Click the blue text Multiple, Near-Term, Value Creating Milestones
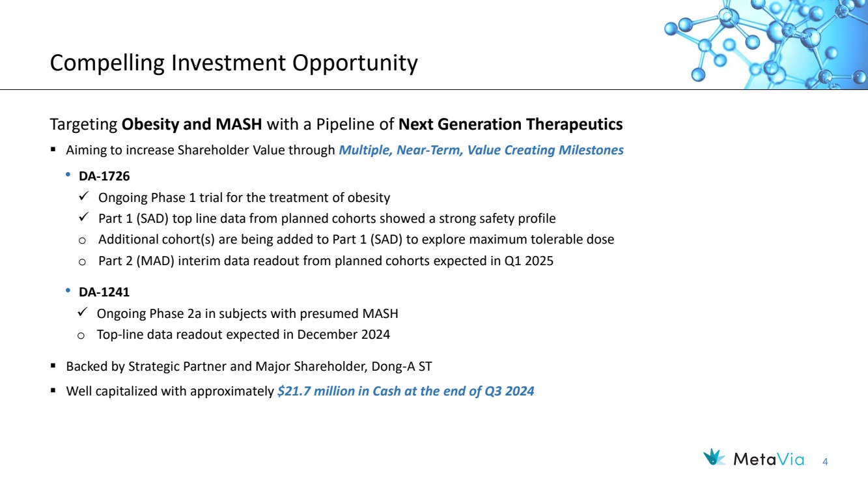 pyautogui.click(x=481, y=150)
